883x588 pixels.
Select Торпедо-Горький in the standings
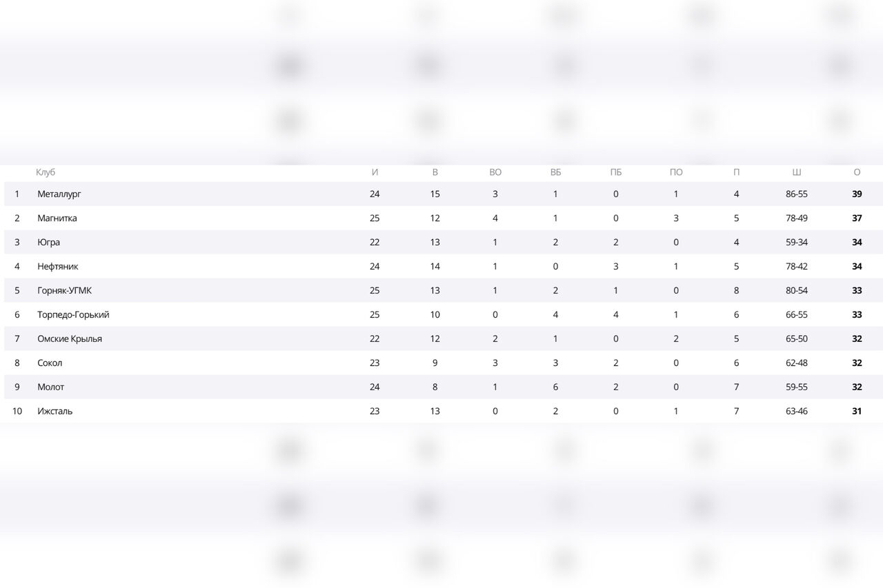(73, 315)
